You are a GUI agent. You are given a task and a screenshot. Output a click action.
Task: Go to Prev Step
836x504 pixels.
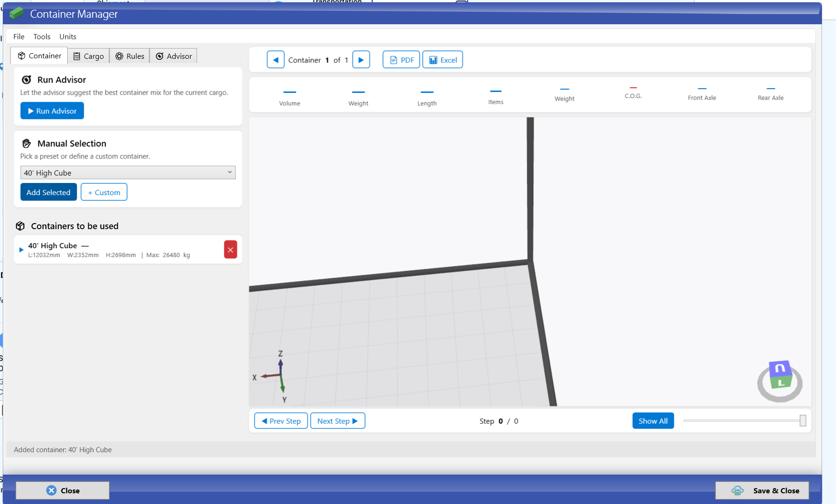coord(281,421)
